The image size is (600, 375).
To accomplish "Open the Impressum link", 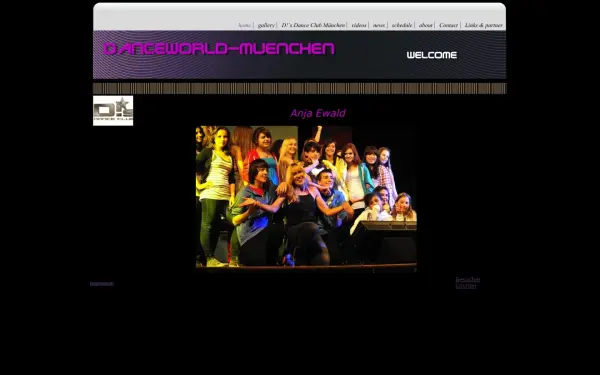I will coord(101,284).
